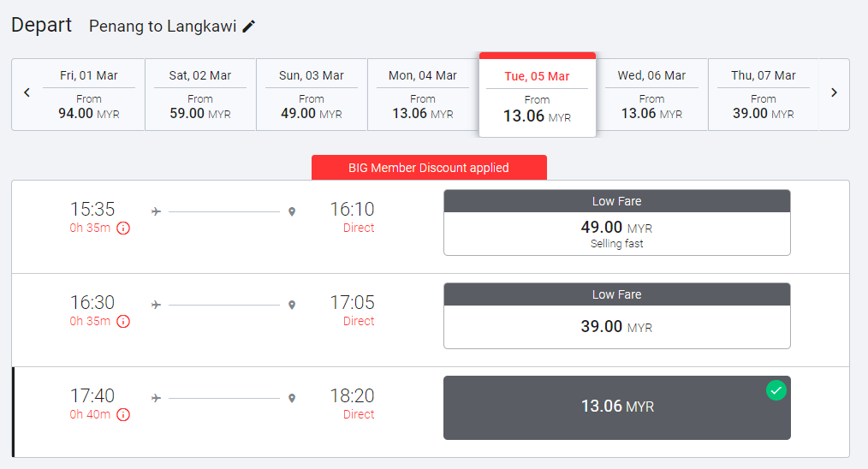Select Wed, 06 Mar date tab
This screenshot has height=469, width=868.
[651, 94]
